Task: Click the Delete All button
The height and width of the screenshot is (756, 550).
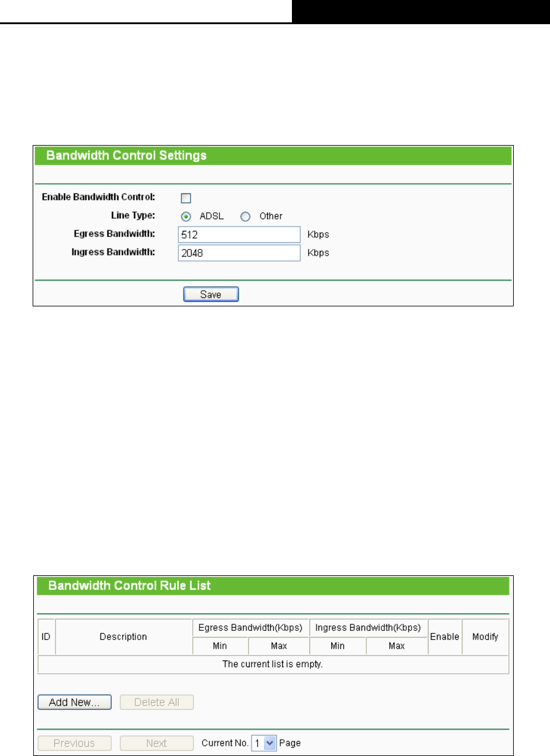Action: (x=157, y=702)
